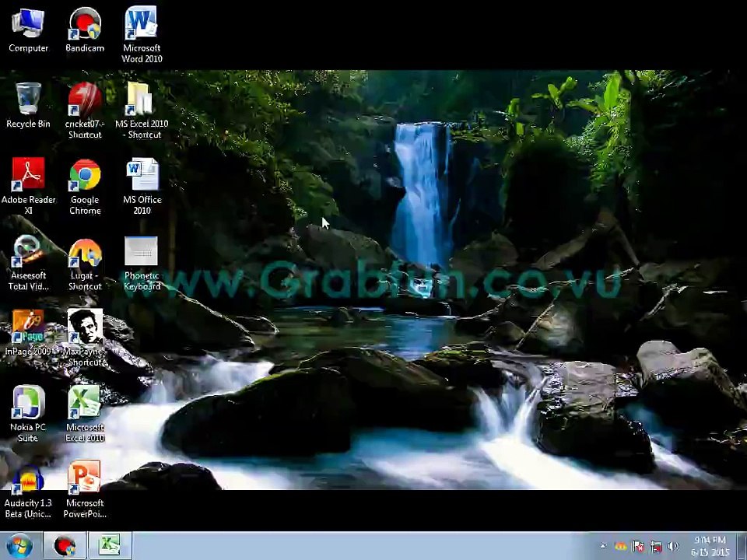Select the cricket07 Shortcut icon
747x560 pixels.
85,110
